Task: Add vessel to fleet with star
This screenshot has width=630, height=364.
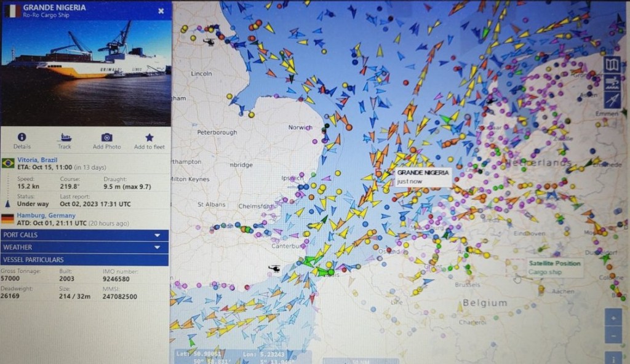Action: (149, 138)
